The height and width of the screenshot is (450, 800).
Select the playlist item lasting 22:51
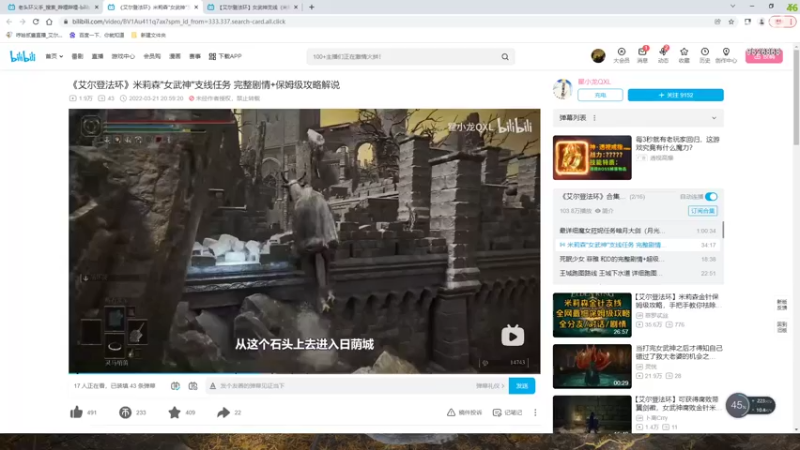click(x=638, y=273)
